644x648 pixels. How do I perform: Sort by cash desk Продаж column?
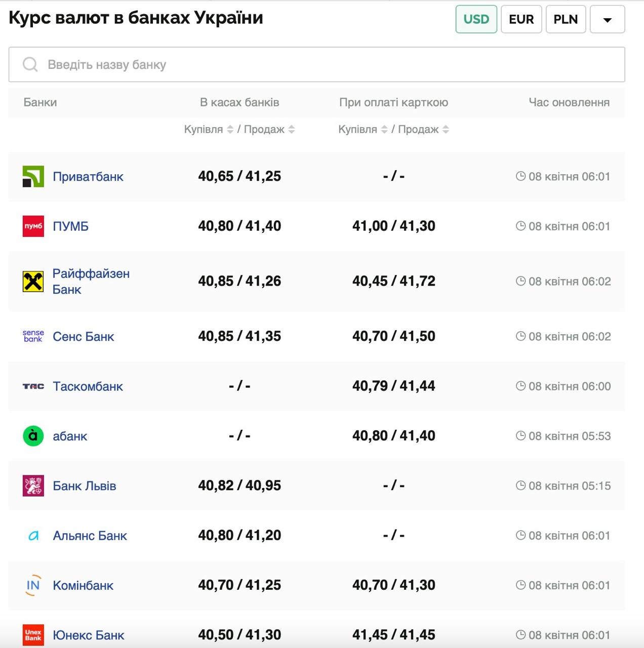coord(292,130)
